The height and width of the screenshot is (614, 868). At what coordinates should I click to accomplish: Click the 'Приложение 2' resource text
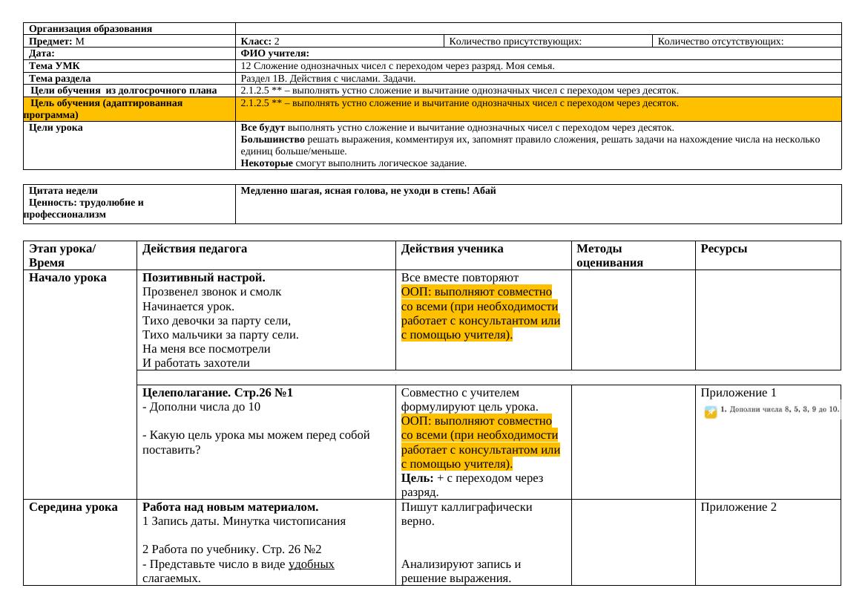(x=738, y=507)
